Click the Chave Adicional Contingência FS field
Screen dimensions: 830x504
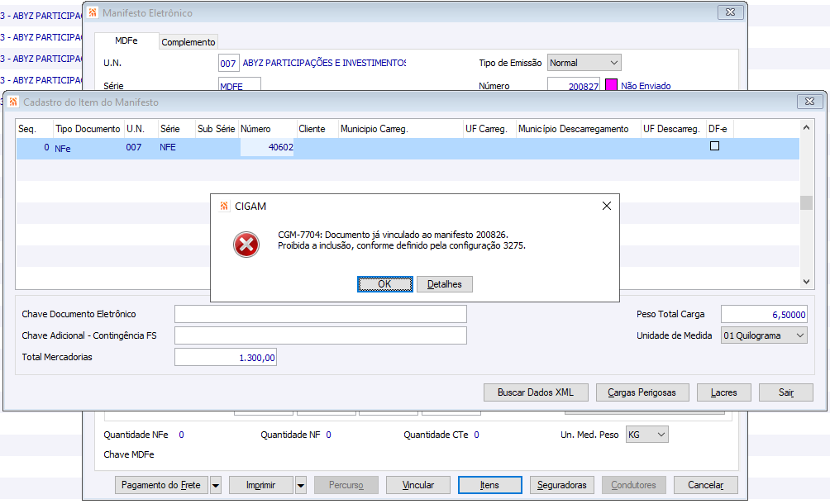tap(321, 335)
